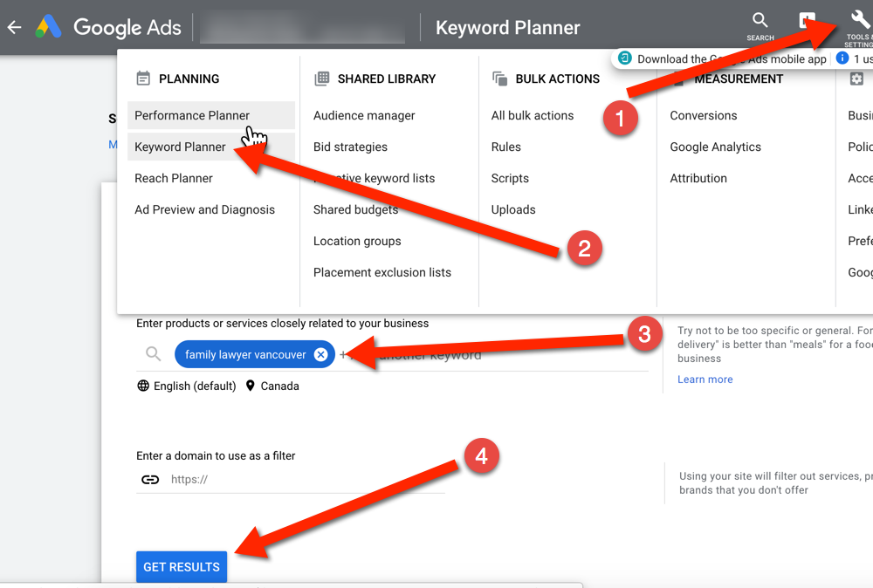Click the location pin icon beside Canada
This screenshot has width=873, height=588.
pyautogui.click(x=251, y=386)
